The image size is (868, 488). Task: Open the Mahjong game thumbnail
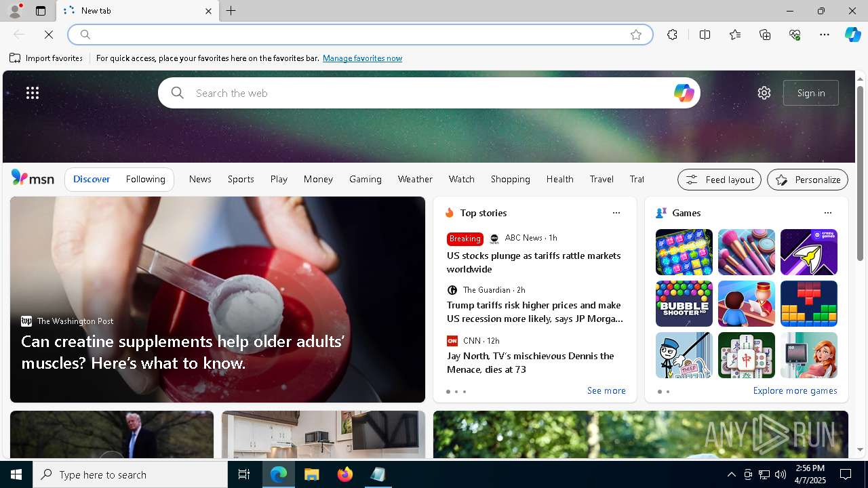click(746, 355)
